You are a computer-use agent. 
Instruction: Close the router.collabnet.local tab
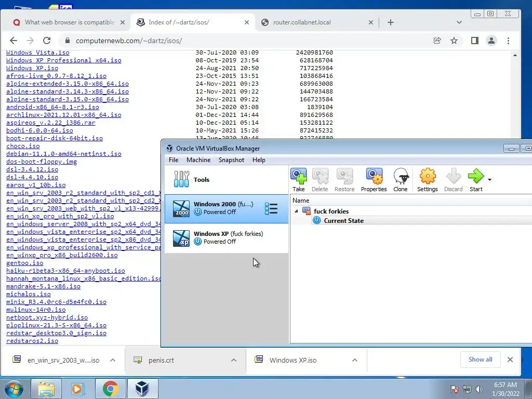pyautogui.click(x=371, y=22)
